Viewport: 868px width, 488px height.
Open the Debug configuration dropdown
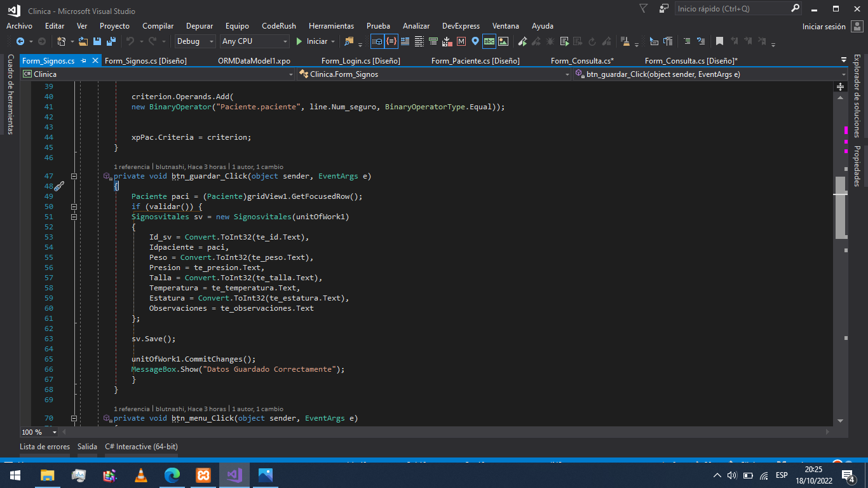click(x=196, y=41)
